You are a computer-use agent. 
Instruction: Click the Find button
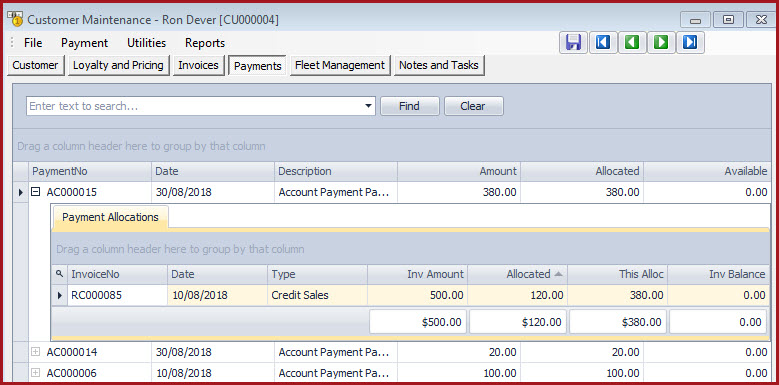point(409,106)
